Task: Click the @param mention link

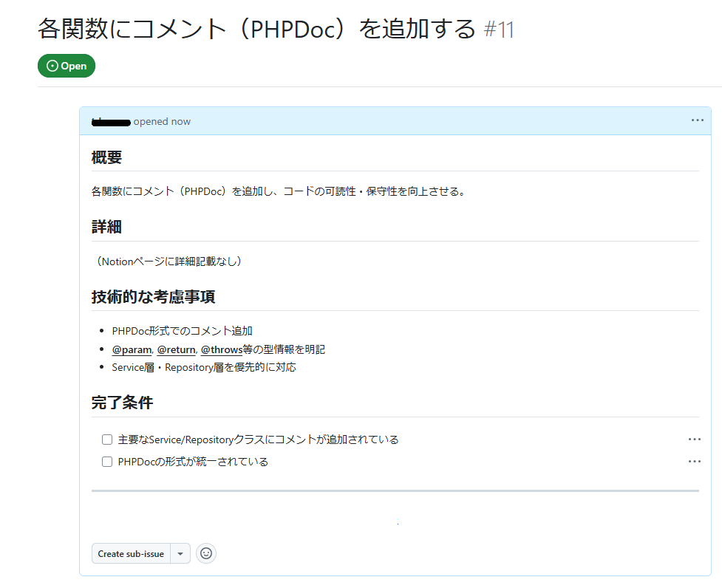Action: pos(132,349)
